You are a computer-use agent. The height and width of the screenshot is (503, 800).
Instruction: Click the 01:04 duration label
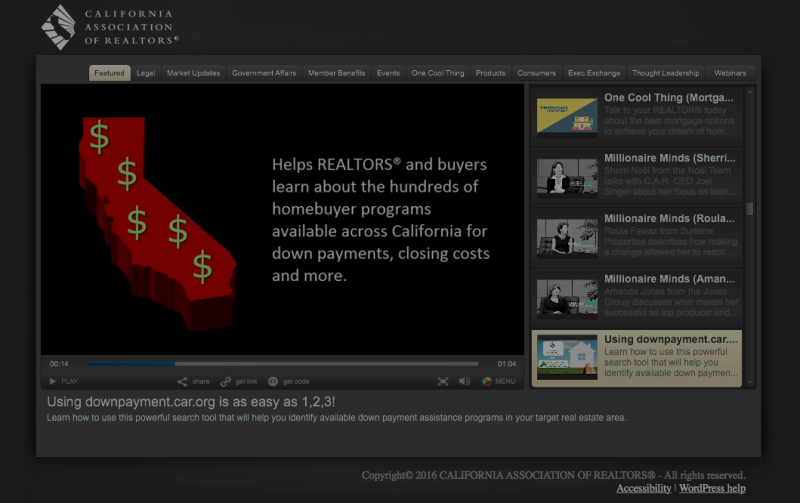click(x=507, y=364)
